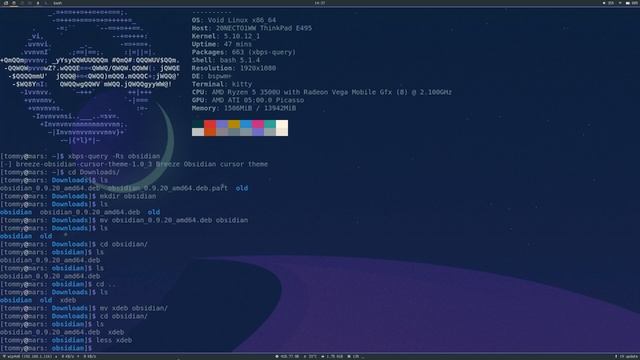The image size is (640, 360).
Task: Click the magenta color block, top row
Action: [x=258, y=124]
